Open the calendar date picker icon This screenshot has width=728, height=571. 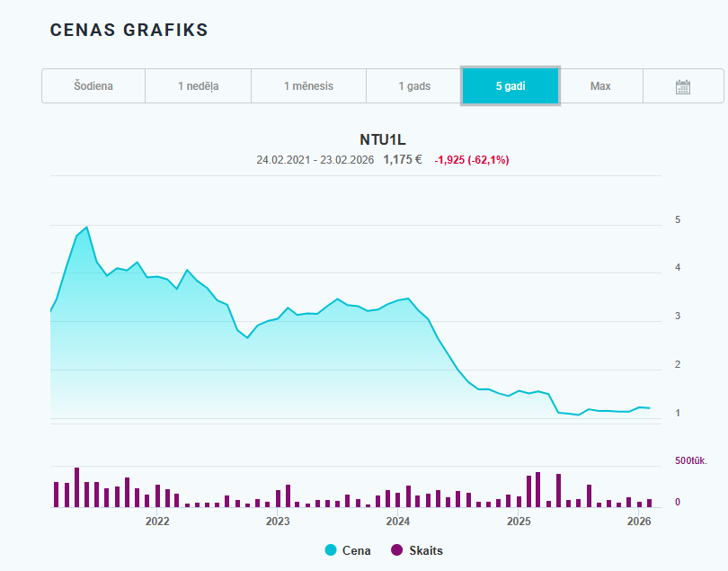point(682,86)
